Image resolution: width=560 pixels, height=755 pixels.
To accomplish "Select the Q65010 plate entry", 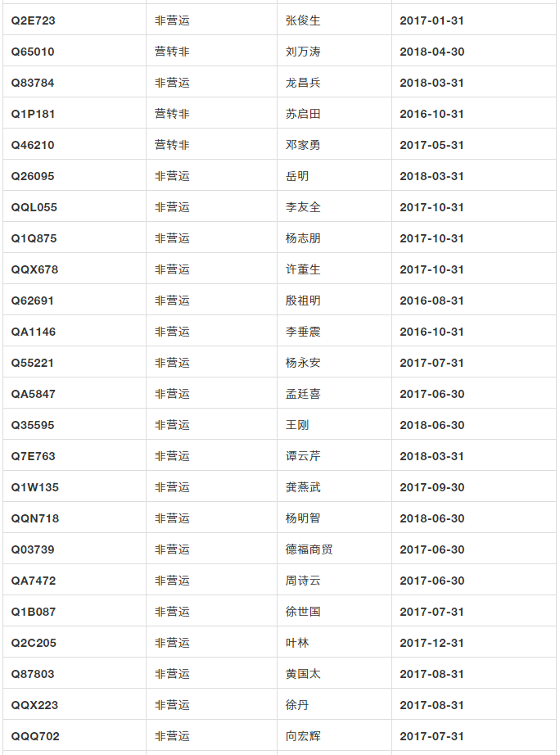I will 33,52.
